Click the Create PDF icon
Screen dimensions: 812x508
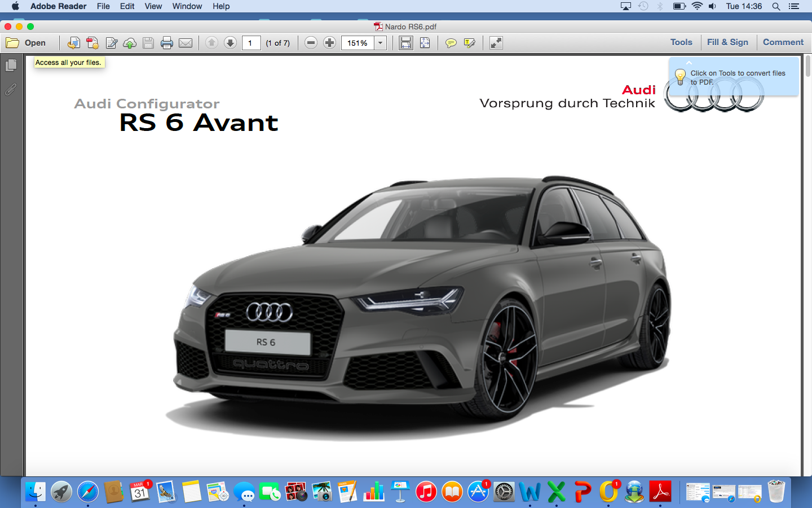92,43
